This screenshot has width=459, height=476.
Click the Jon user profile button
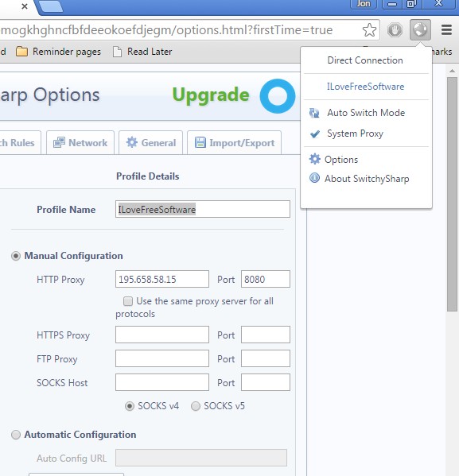click(x=364, y=4)
